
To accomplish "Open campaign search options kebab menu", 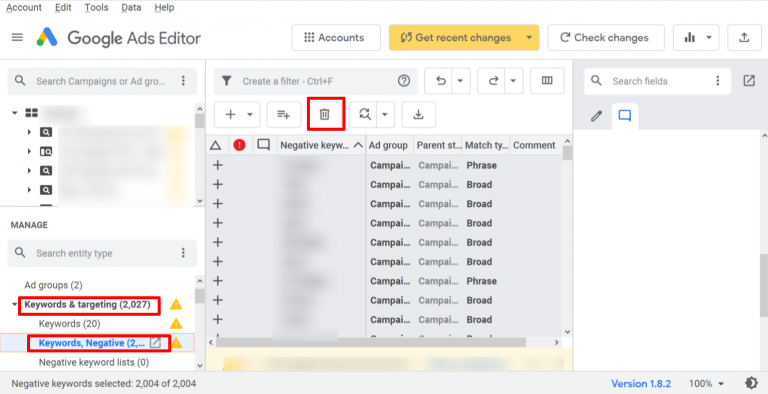I will (x=184, y=81).
